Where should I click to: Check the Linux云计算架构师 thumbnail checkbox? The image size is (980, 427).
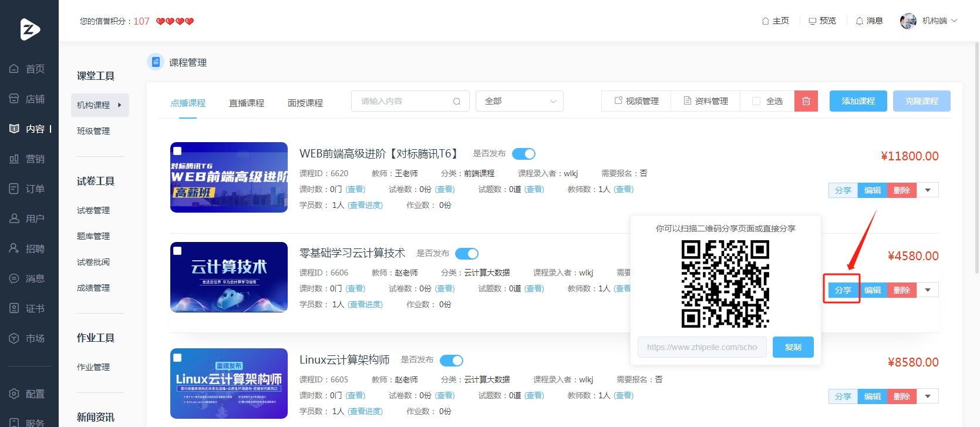pos(177,357)
